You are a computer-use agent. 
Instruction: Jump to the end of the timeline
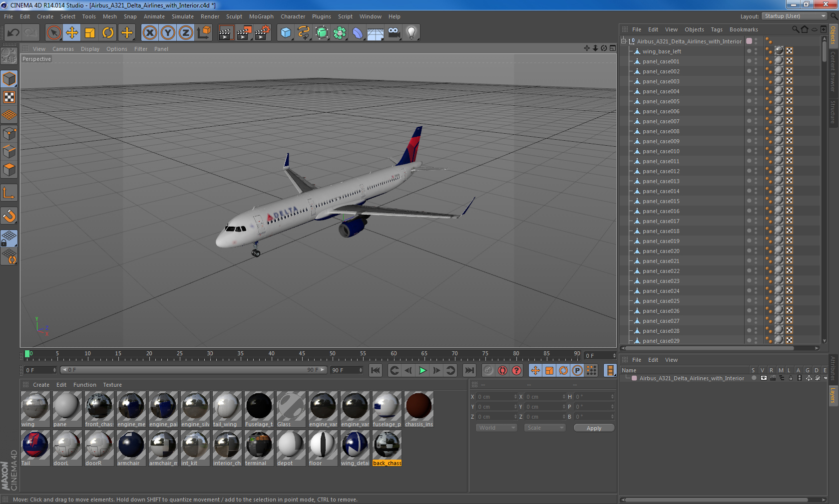(x=469, y=370)
